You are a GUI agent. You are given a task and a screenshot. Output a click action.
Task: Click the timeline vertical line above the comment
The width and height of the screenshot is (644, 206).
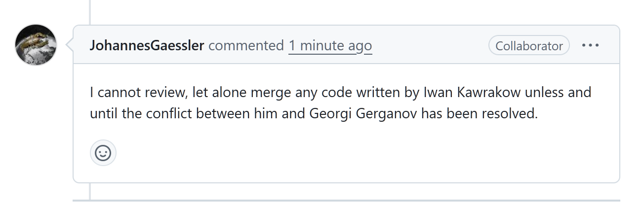[x=90, y=12]
